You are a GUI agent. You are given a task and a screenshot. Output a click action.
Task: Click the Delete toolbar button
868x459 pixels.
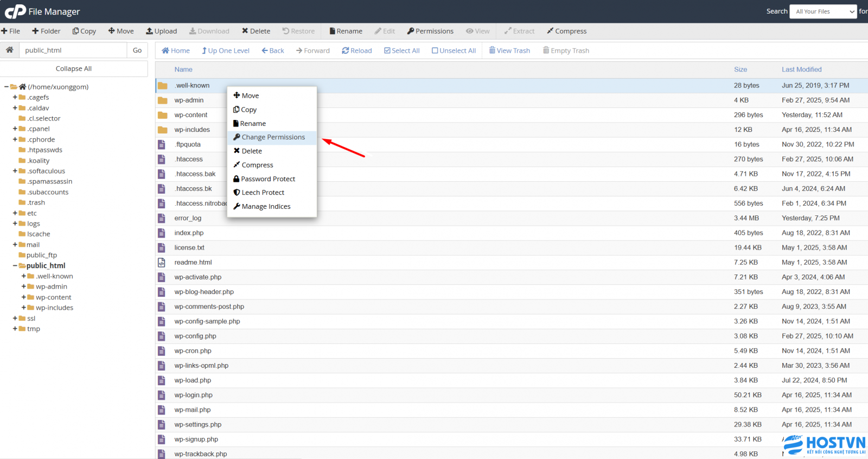pyautogui.click(x=256, y=31)
